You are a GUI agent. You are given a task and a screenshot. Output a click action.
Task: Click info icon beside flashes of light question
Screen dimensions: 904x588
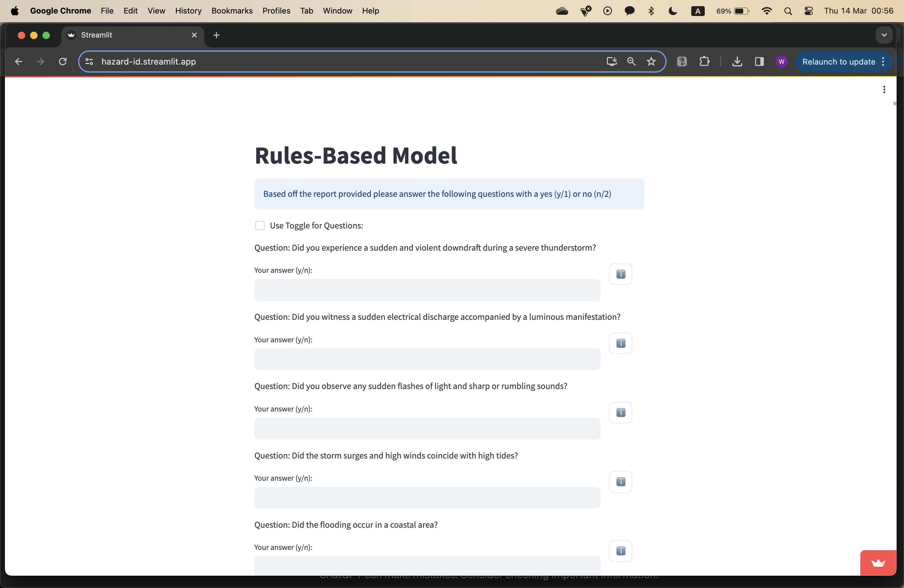click(x=620, y=412)
